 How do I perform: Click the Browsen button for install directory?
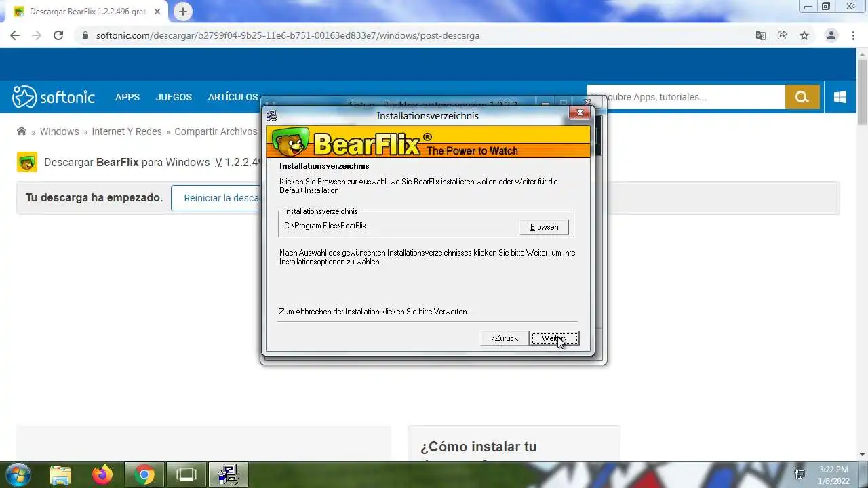tap(544, 227)
